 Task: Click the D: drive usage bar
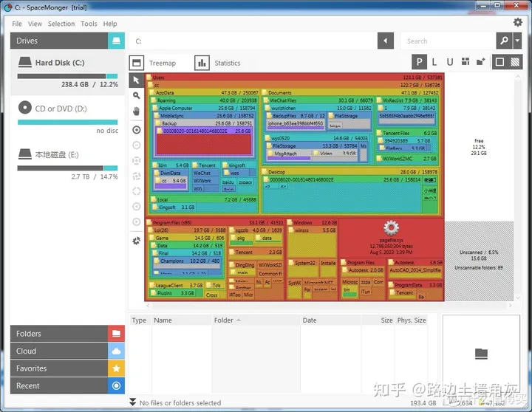point(67,122)
